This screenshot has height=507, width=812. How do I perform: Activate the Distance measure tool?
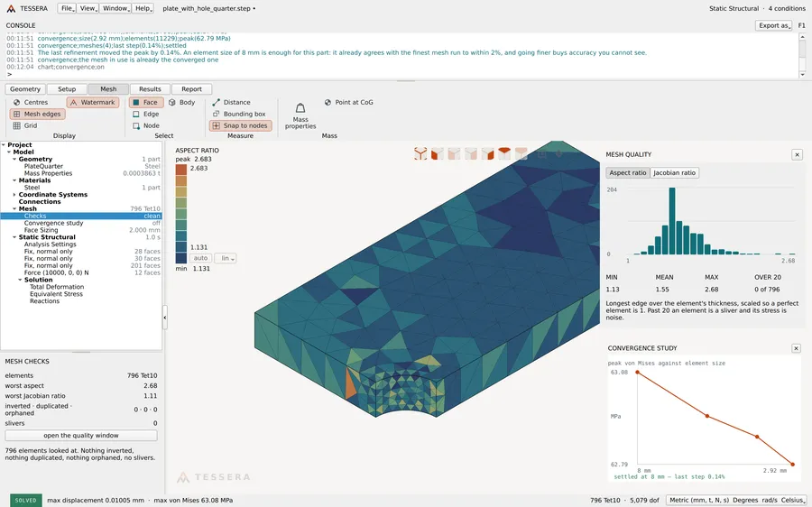click(231, 103)
